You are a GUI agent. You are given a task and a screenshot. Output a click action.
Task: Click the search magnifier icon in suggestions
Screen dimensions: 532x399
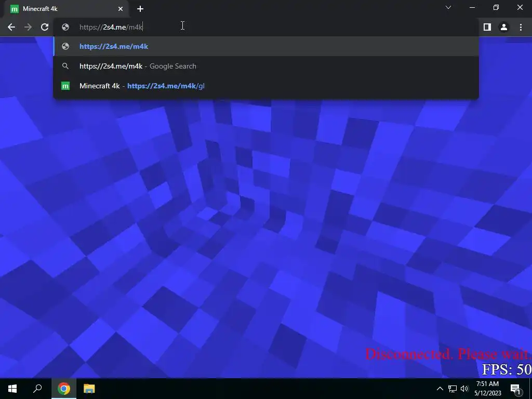point(65,66)
